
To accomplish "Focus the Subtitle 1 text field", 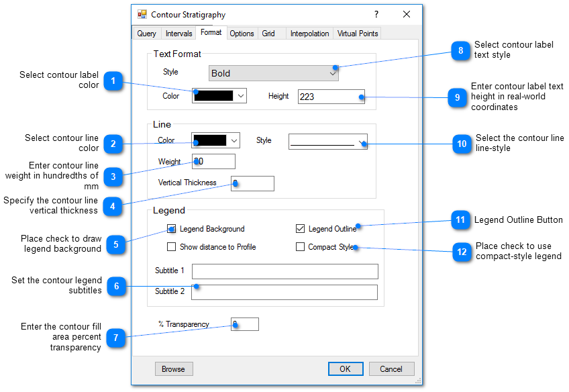I will coord(284,271).
